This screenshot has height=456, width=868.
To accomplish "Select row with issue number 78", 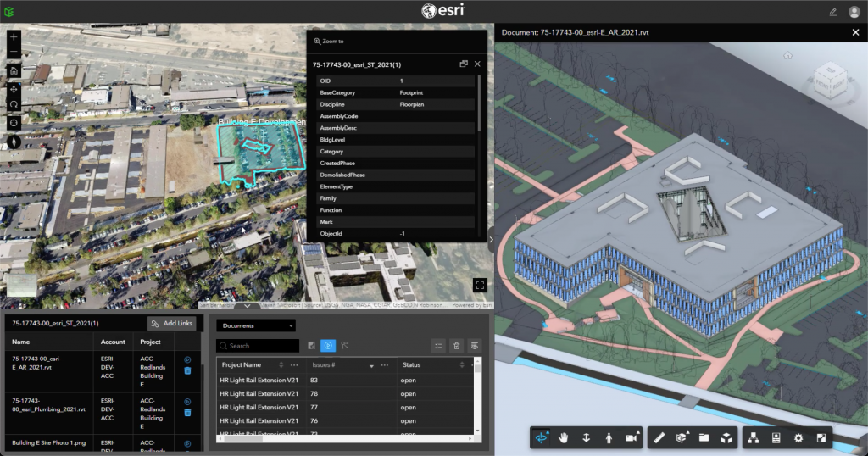I will (345, 394).
